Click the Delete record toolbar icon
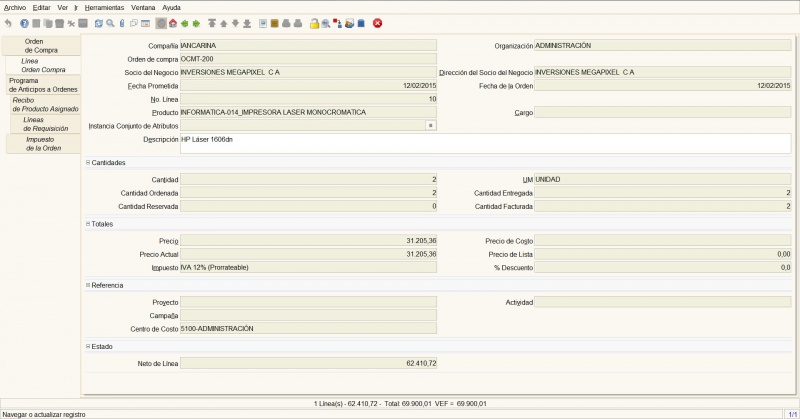 (x=60, y=23)
